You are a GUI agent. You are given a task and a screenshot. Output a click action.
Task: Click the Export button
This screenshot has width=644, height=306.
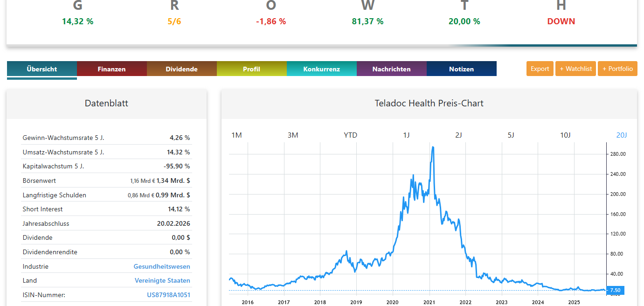click(x=540, y=69)
